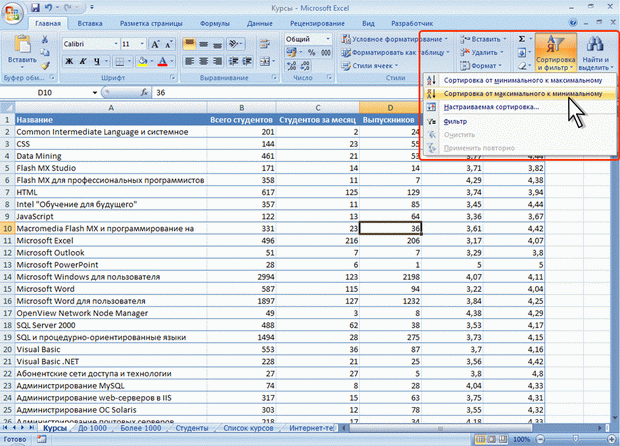Click the AutoSum sigma icon
Viewport: 620px width, 446px height.
[x=522, y=39]
